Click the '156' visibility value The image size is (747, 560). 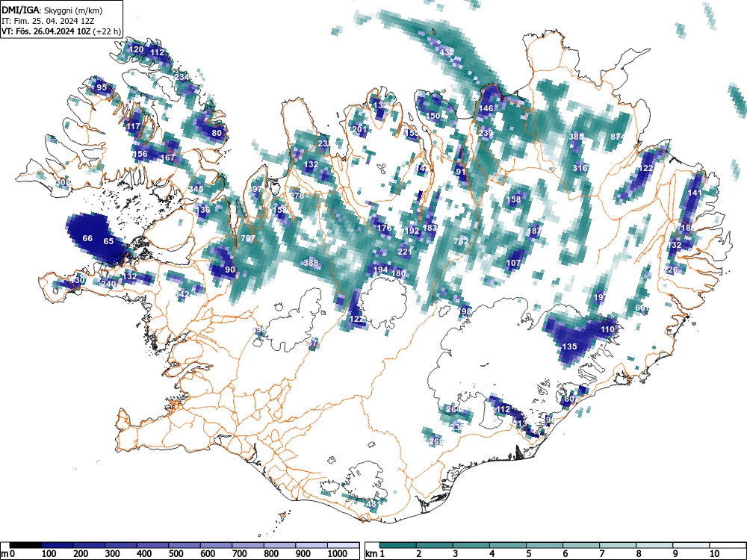point(140,154)
